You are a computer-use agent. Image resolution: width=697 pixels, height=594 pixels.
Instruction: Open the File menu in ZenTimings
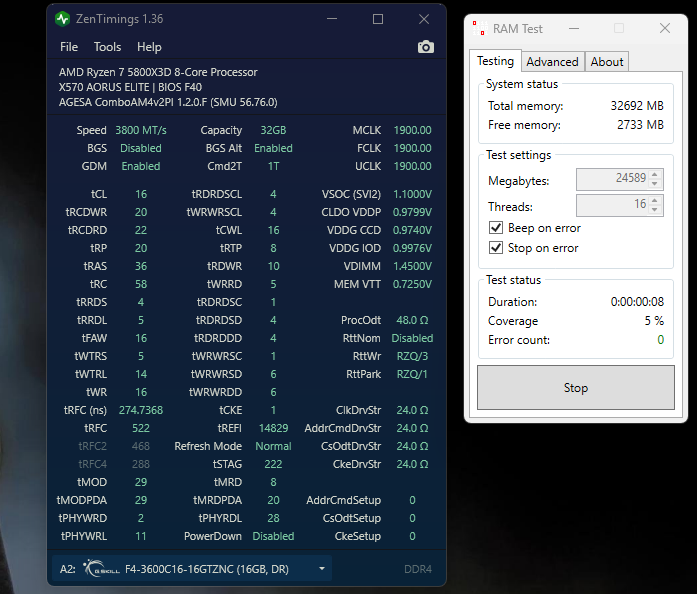click(69, 47)
